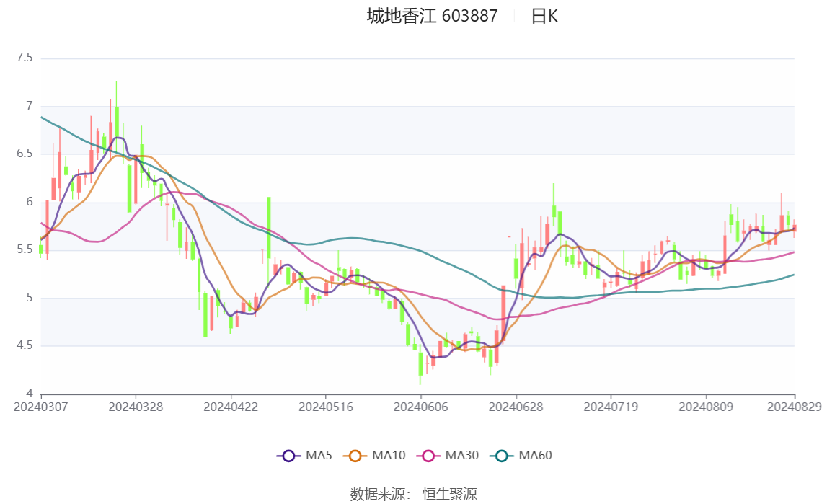Select the 日K period label
This screenshot has height=504, width=827.
(544, 16)
